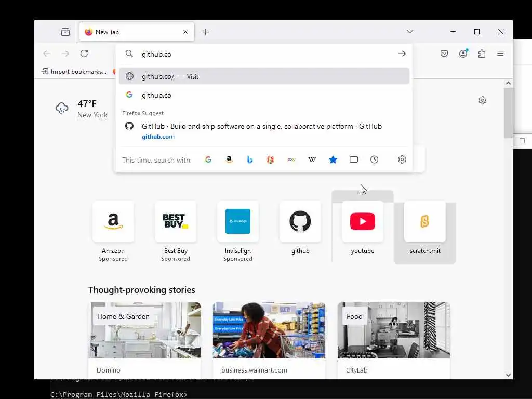532x399 pixels.
Task: Go back with the back arrow
Action: (47, 54)
